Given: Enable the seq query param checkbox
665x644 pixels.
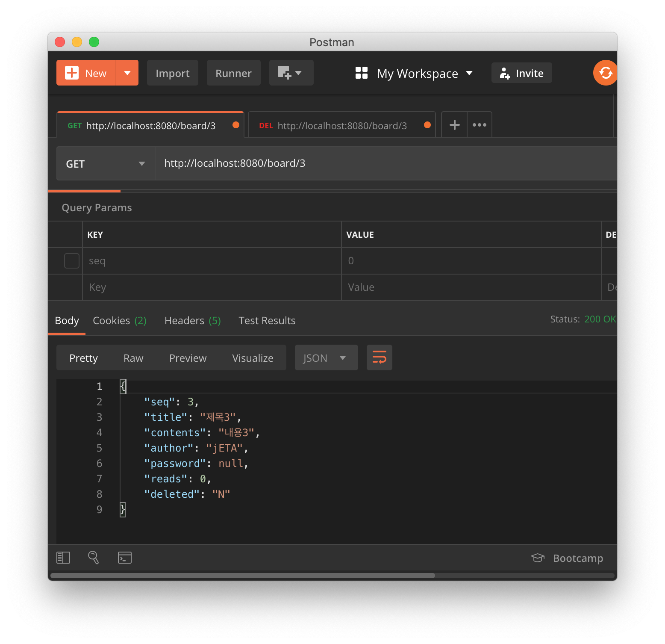Looking at the screenshot, I should pos(72,261).
